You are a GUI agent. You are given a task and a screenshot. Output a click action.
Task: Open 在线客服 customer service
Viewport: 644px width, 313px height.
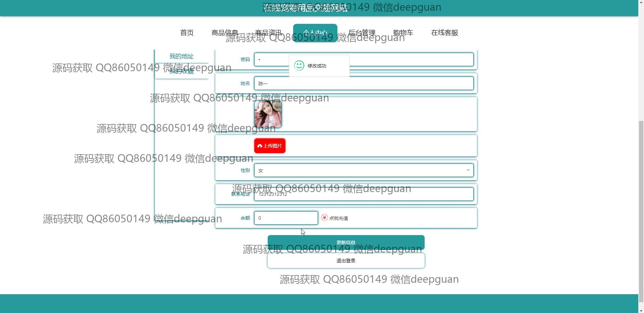(444, 33)
